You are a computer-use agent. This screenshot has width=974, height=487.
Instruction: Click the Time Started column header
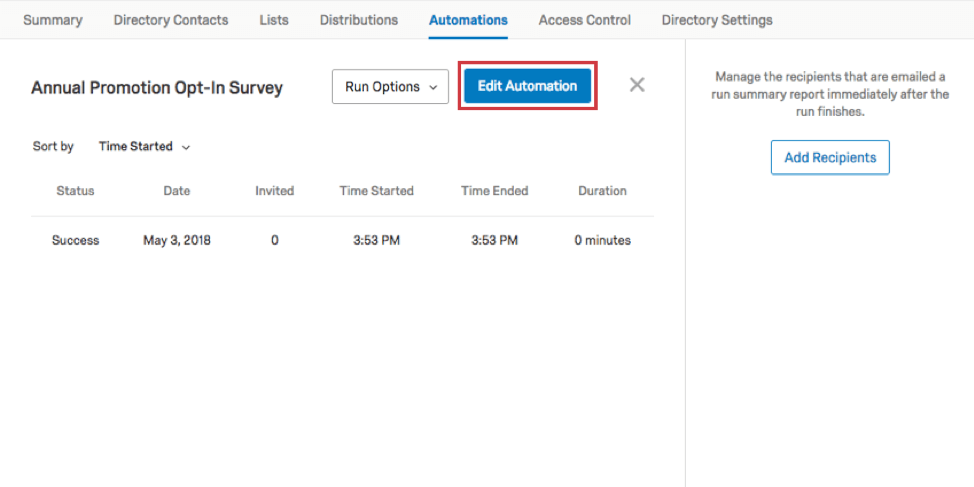click(x=376, y=191)
